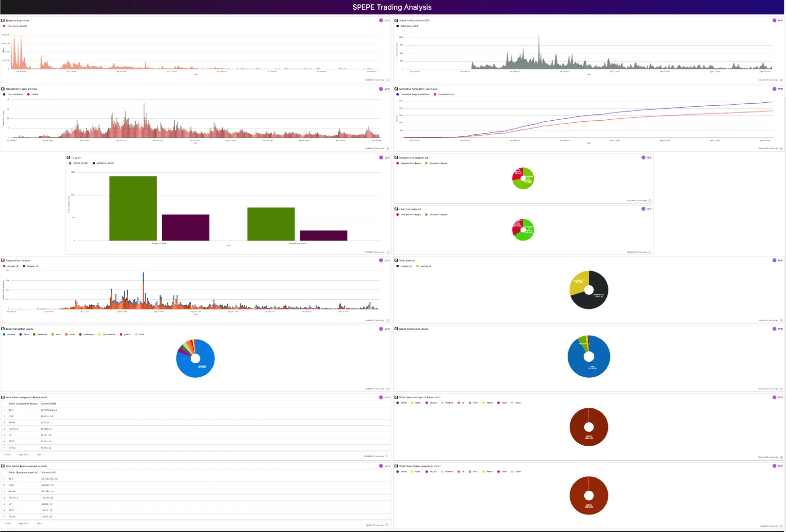Click 'Next' page arrow in tokens swapped to $pepe table
786x532 pixels.
40,455
